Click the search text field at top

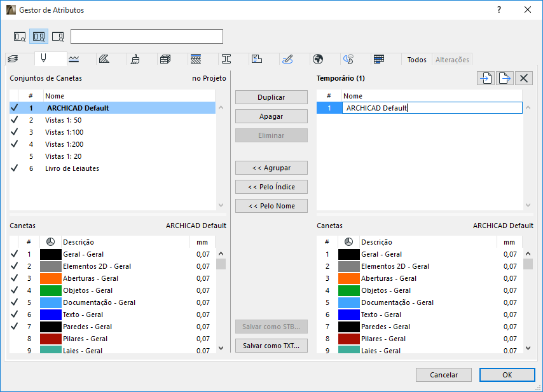pos(147,36)
